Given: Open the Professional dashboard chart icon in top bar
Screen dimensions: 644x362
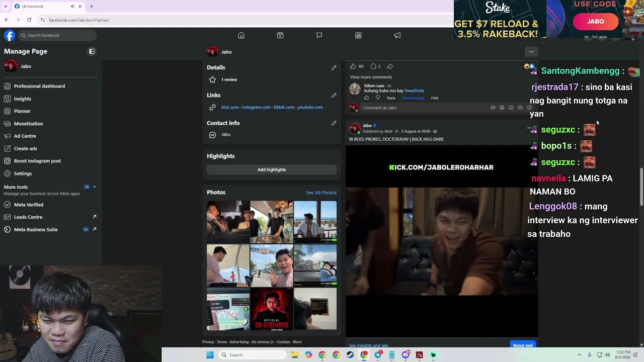Looking at the screenshot, I should point(358,35).
